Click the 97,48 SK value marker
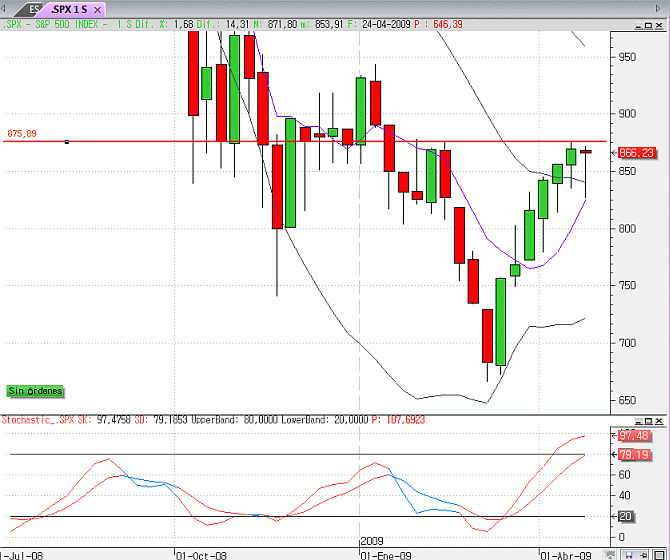The width and height of the screenshot is (670, 560). [634, 436]
